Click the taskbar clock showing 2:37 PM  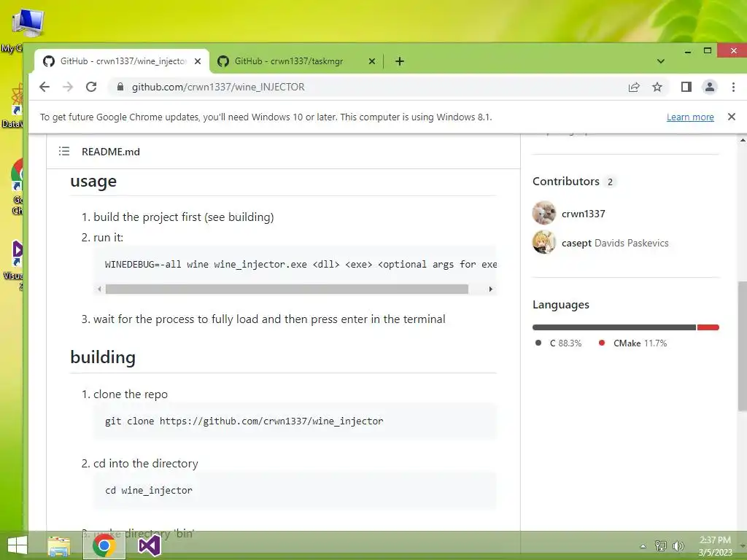(715, 546)
